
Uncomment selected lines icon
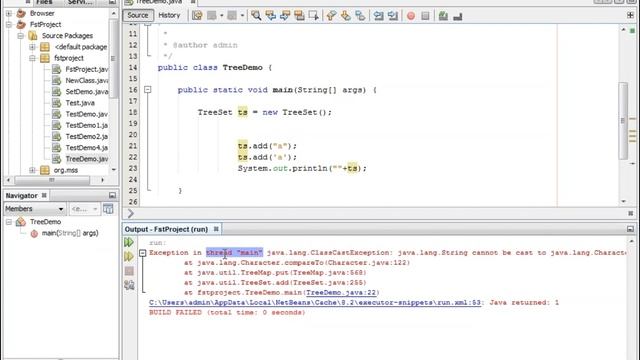[458, 16]
